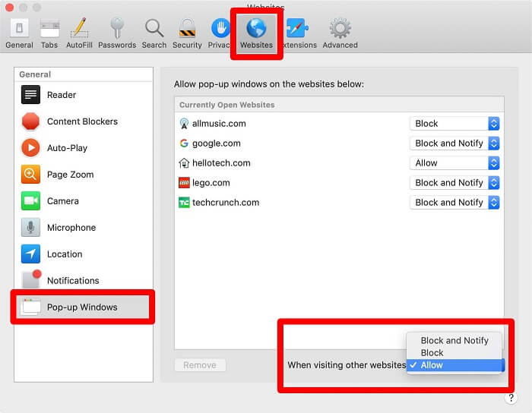Select the google.com website row
Image resolution: width=532 pixels, height=413 pixels.
(x=339, y=143)
